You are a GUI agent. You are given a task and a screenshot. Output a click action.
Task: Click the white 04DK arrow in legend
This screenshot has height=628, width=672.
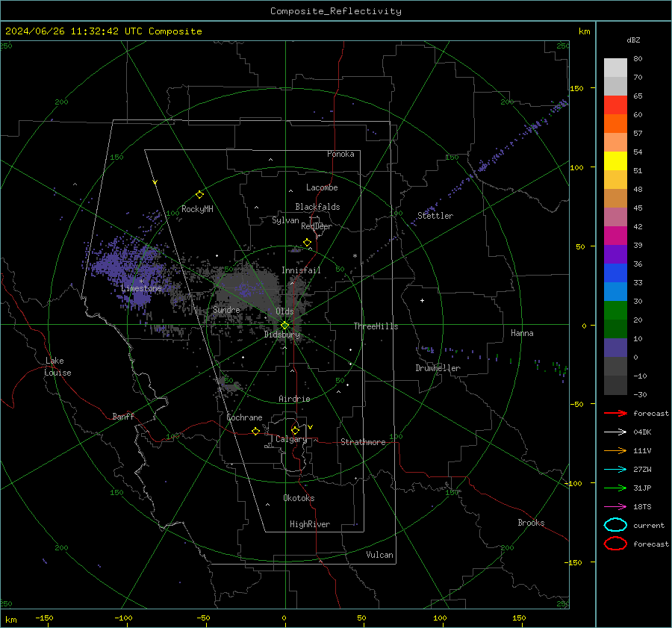coord(615,432)
